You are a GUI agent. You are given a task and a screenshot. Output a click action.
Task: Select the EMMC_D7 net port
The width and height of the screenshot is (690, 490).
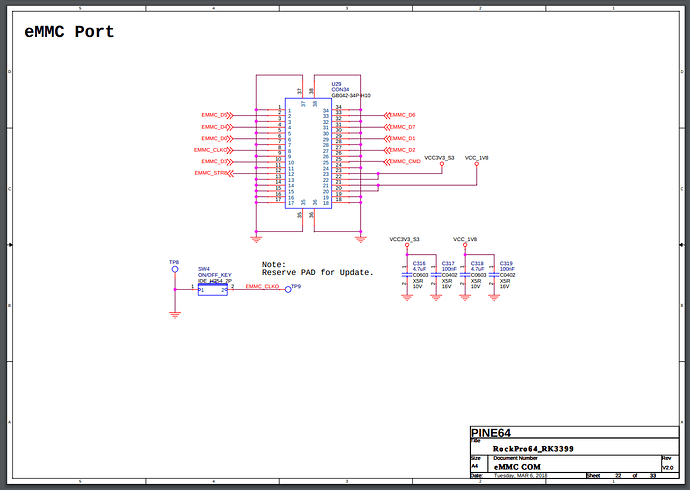point(400,127)
